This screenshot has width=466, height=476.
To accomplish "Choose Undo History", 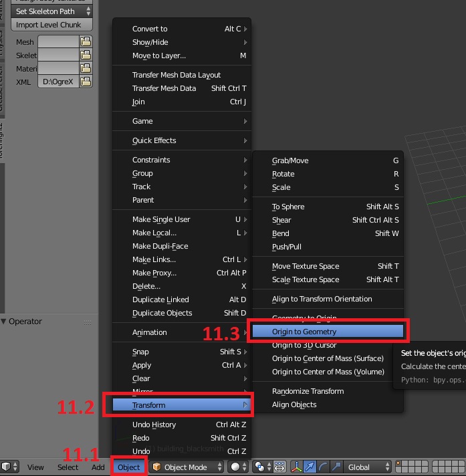I will coord(182,425).
